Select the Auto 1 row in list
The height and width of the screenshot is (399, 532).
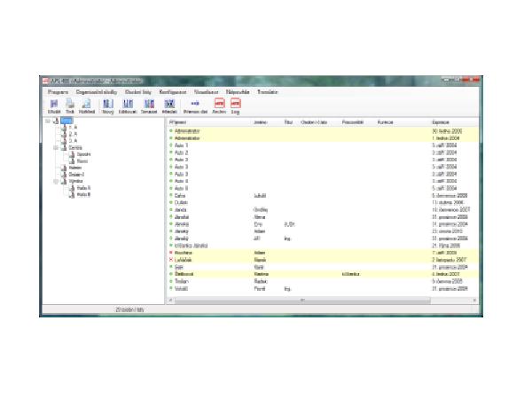point(181,145)
